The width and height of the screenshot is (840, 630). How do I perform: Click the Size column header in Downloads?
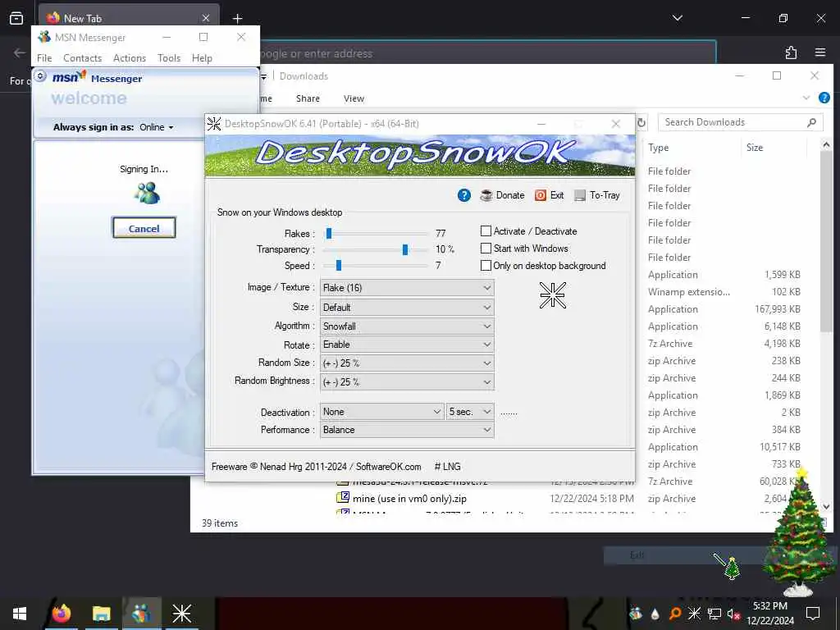coord(755,148)
